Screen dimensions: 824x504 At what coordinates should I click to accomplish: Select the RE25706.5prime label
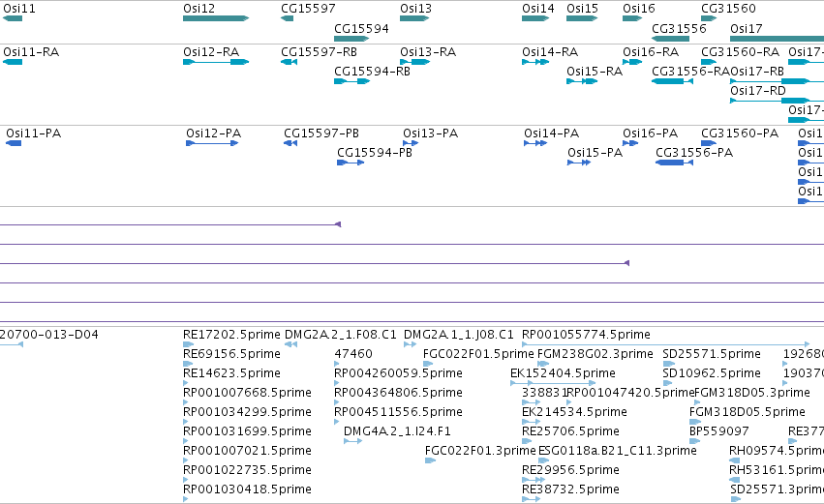click(x=570, y=431)
